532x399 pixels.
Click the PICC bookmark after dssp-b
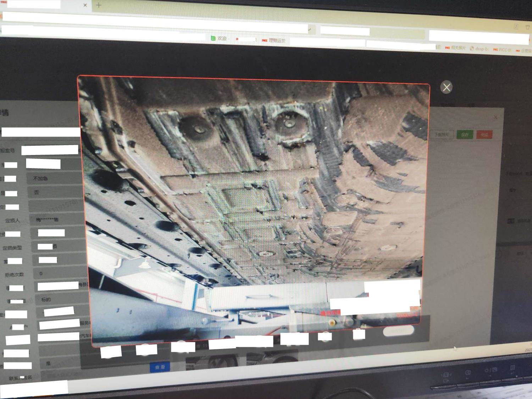(502, 50)
